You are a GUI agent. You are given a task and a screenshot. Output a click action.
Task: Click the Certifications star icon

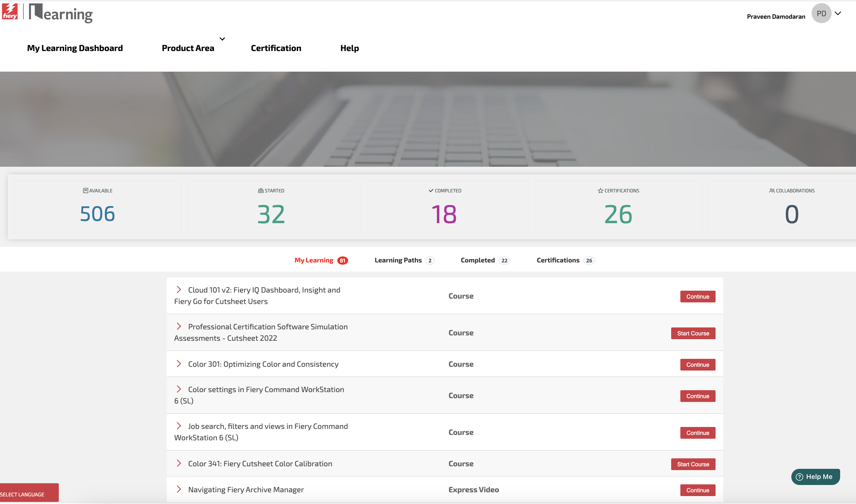click(600, 191)
